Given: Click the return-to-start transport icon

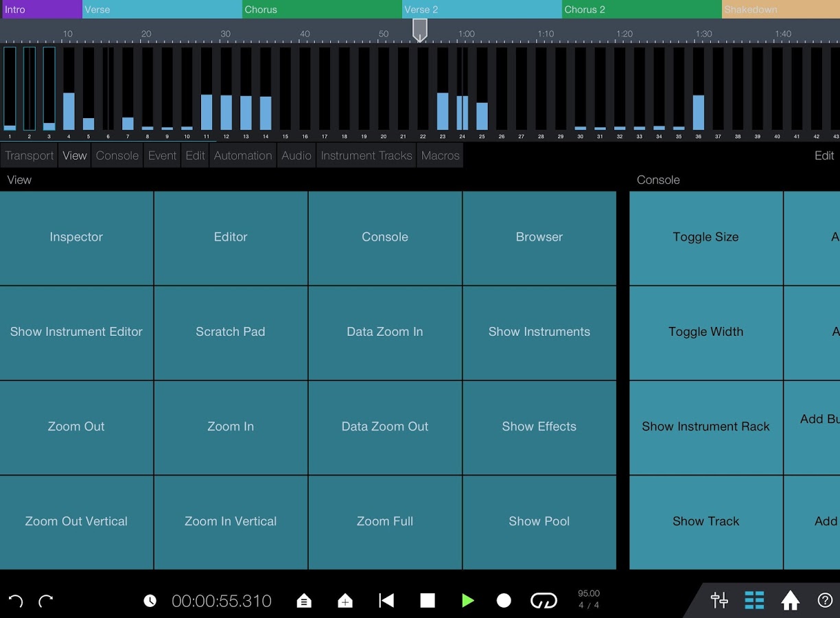Looking at the screenshot, I should click(386, 600).
